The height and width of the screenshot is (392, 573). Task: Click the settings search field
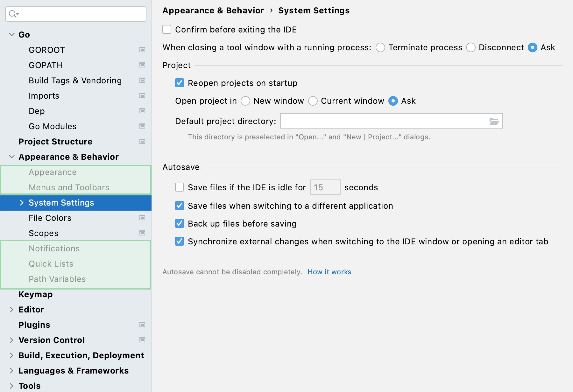(76, 14)
